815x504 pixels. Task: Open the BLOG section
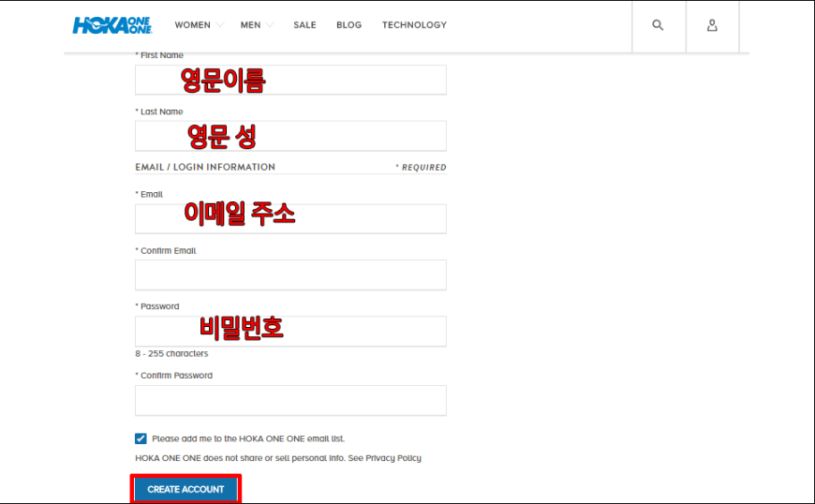[x=348, y=25]
